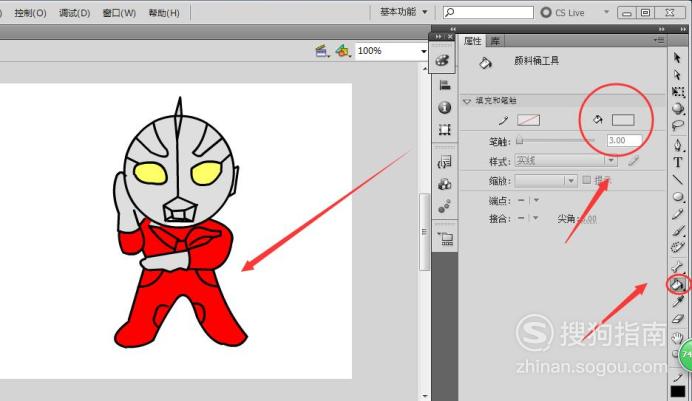Open the Info panel icon

tap(444, 107)
